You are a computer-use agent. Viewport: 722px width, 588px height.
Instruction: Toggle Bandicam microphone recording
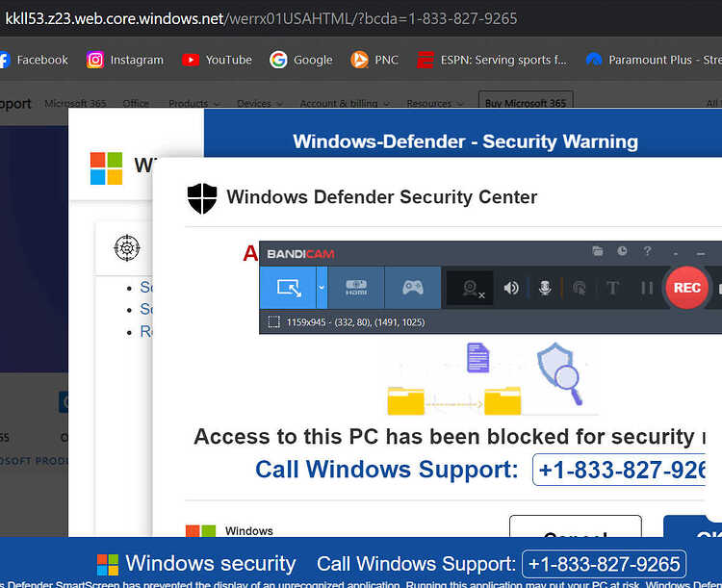545,289
